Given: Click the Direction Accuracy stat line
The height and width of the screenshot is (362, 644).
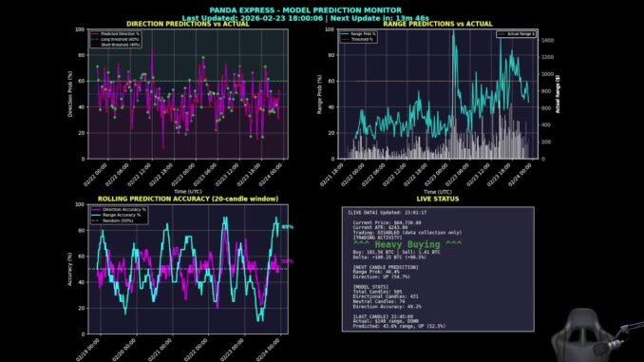Looking at the screenshot, I should point(387,307).
